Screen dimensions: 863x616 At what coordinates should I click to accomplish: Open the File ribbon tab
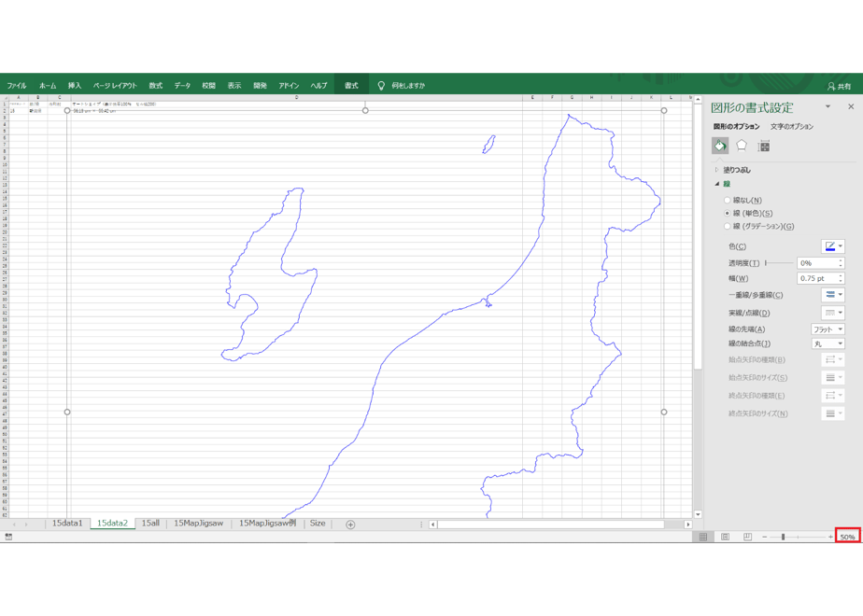[x=17, y=86]
